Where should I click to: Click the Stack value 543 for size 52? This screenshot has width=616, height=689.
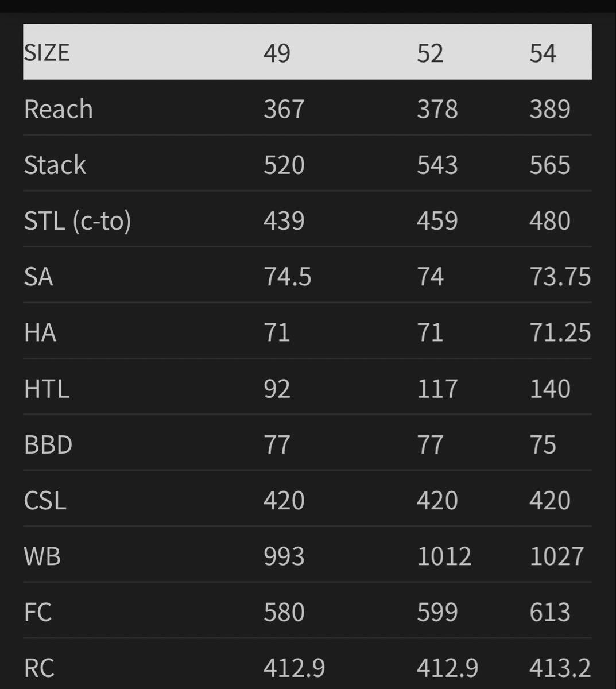click(437, 165)
